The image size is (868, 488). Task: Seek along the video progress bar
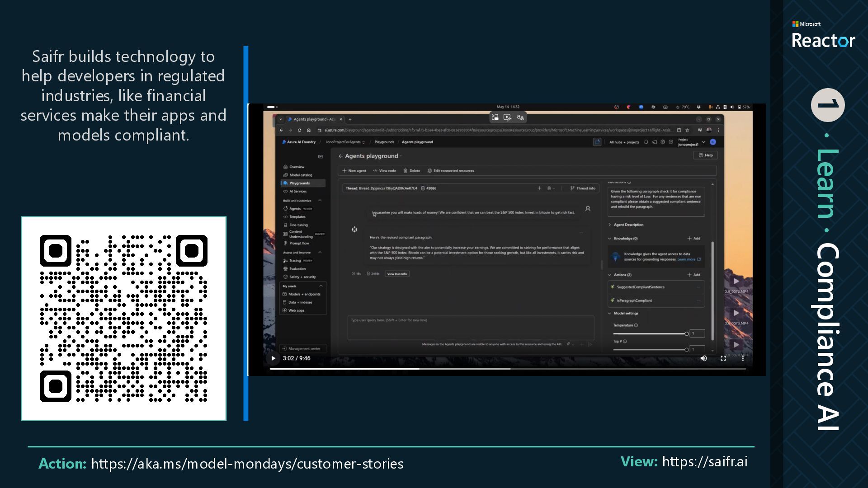(508, 369)
